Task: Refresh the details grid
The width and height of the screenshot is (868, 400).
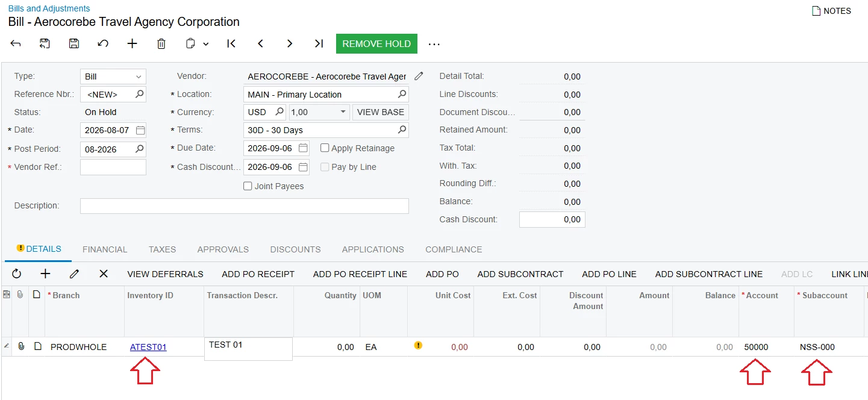Action: (x=16, y=273)
